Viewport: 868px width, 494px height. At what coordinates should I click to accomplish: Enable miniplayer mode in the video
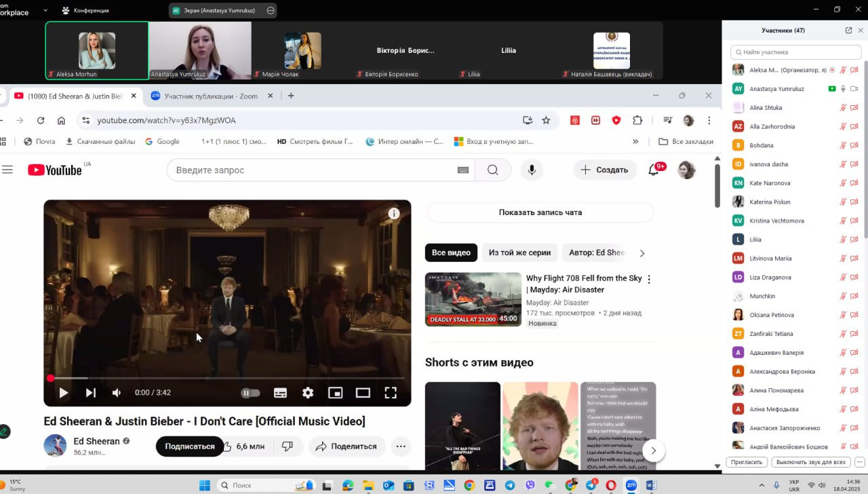coord(335,392)
